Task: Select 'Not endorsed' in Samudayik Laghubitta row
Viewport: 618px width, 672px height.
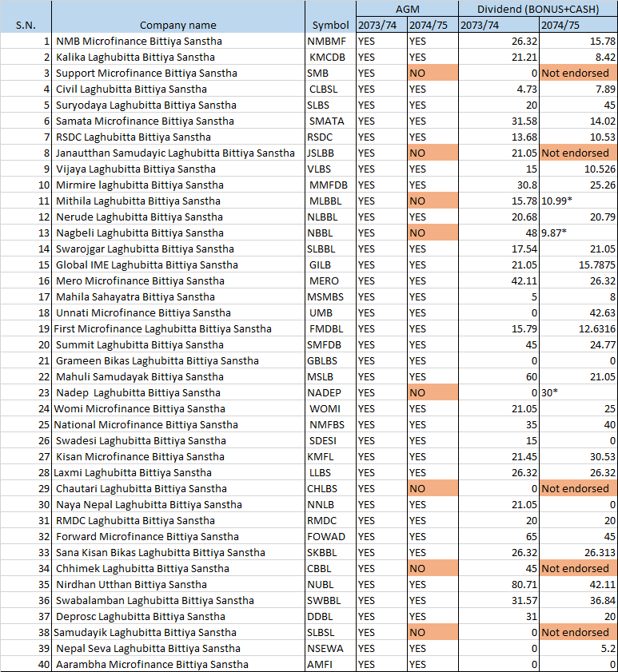Action: click(x=578, y=633)
